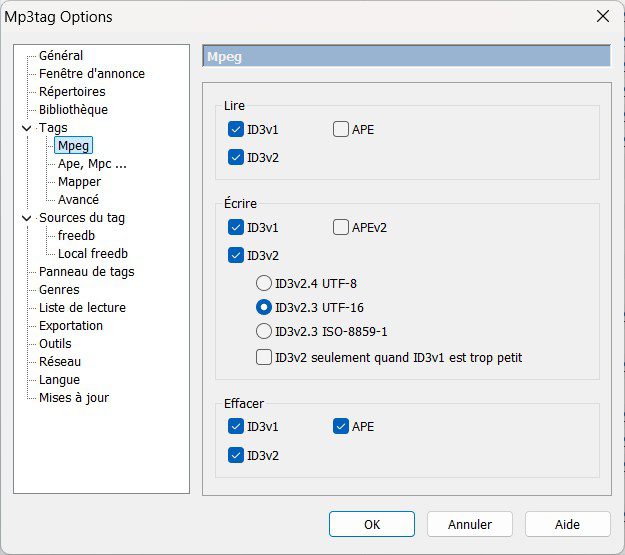Open Ape, Mpc ... tag settings
The image size is (625, 555).
tap(92, 164)
